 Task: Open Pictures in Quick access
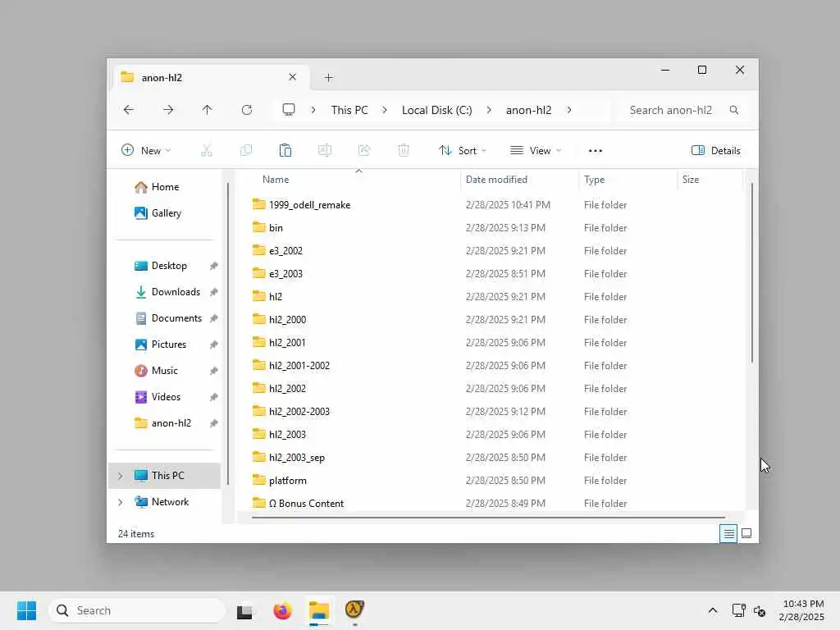169,345
